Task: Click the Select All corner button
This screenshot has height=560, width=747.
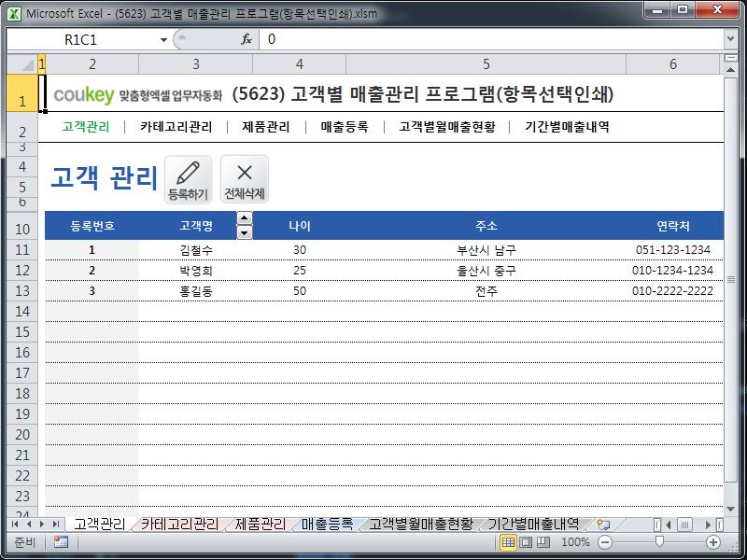Action: coord(22,64)
